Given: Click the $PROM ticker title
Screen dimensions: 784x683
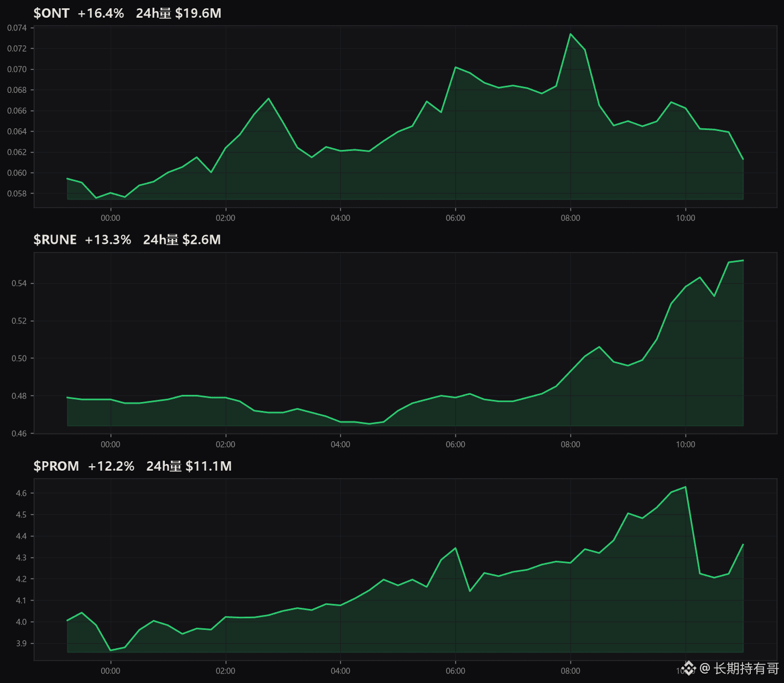Looking at the screenshot, I should point(56,466).
